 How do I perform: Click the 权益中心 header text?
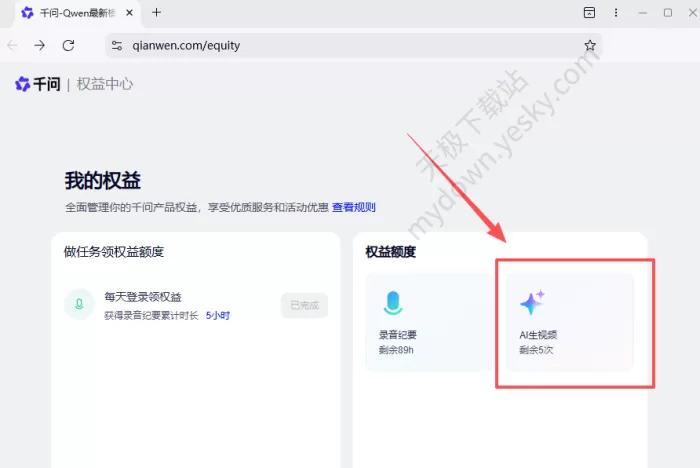[x=104, y=84]
